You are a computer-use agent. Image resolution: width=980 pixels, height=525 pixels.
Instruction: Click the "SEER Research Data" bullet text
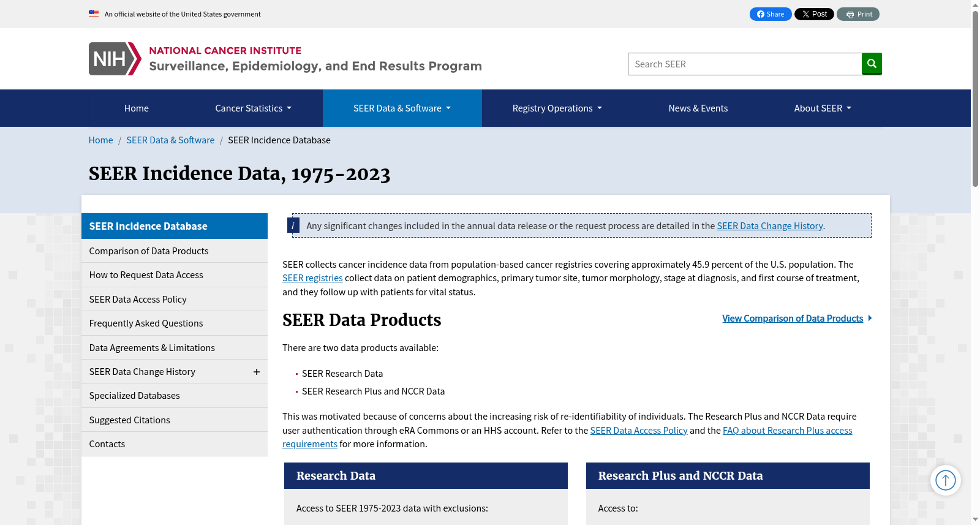coord(342,374)
